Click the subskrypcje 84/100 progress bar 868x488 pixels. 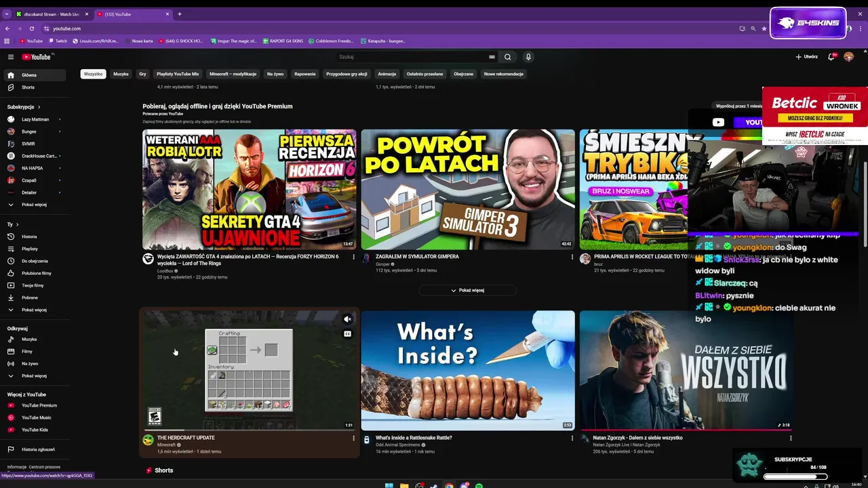point(796,476)
